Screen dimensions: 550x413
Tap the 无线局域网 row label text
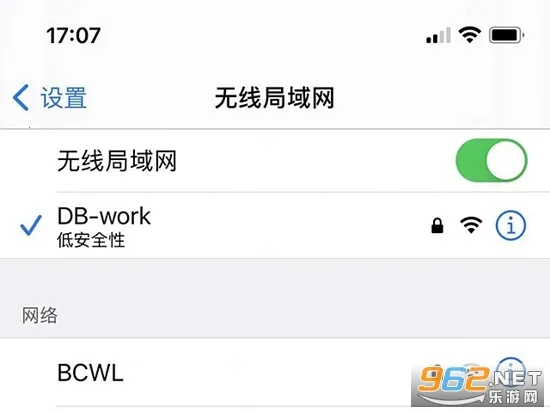tap(117, 161)
